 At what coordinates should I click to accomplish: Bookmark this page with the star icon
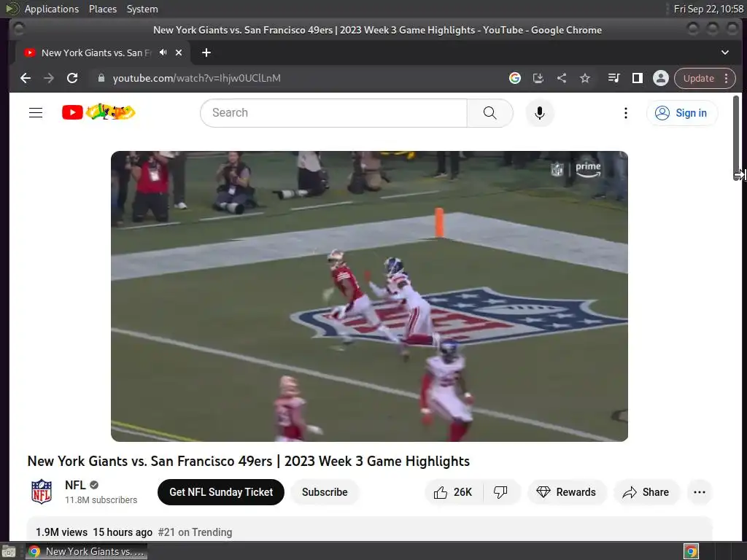(585, 78)
